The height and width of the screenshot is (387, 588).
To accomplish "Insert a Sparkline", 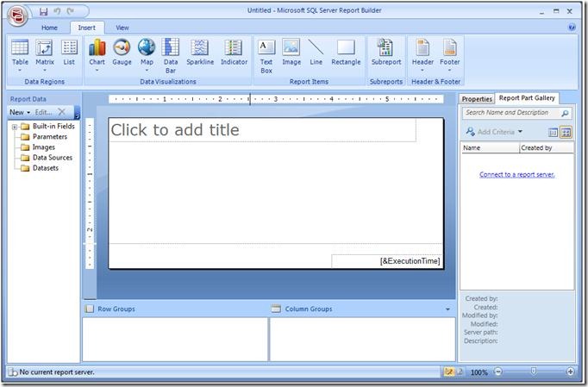I will (200, 53).
